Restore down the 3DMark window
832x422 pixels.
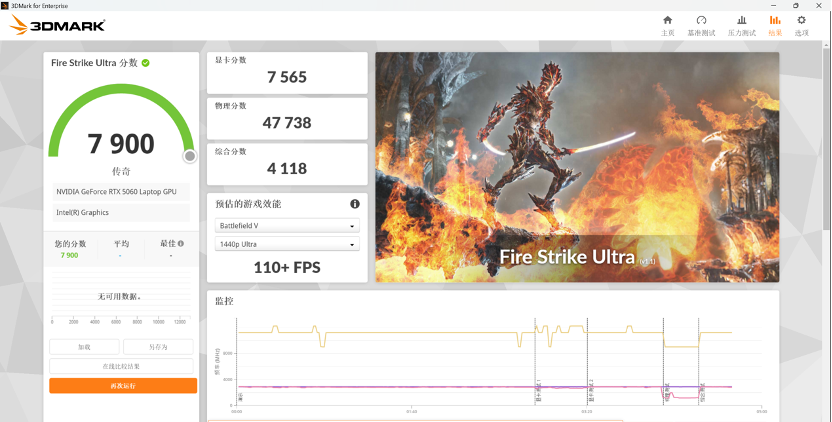(795, 5)
